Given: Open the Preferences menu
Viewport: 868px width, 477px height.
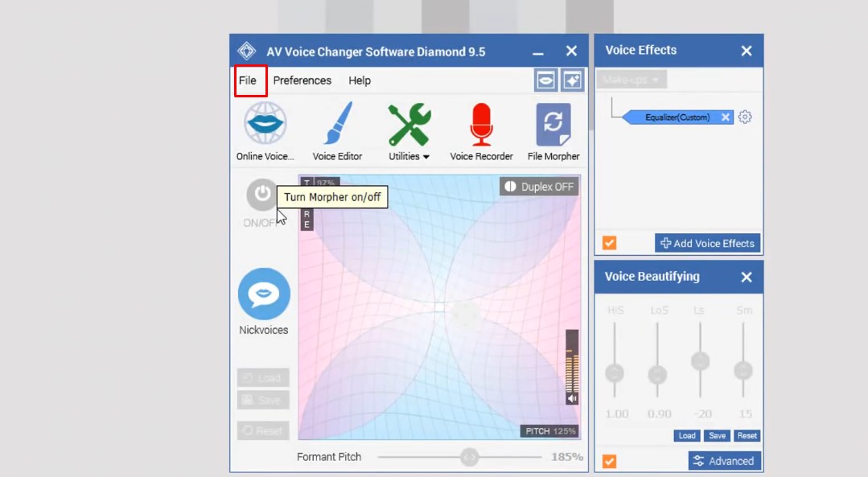Looking at the screenshot, I should (302, 80).
